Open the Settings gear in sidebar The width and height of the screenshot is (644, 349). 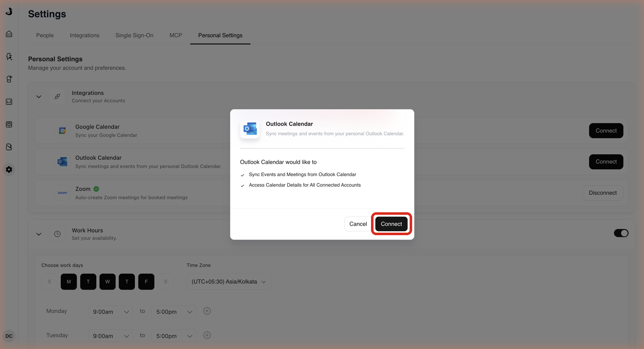click(9, 169)
